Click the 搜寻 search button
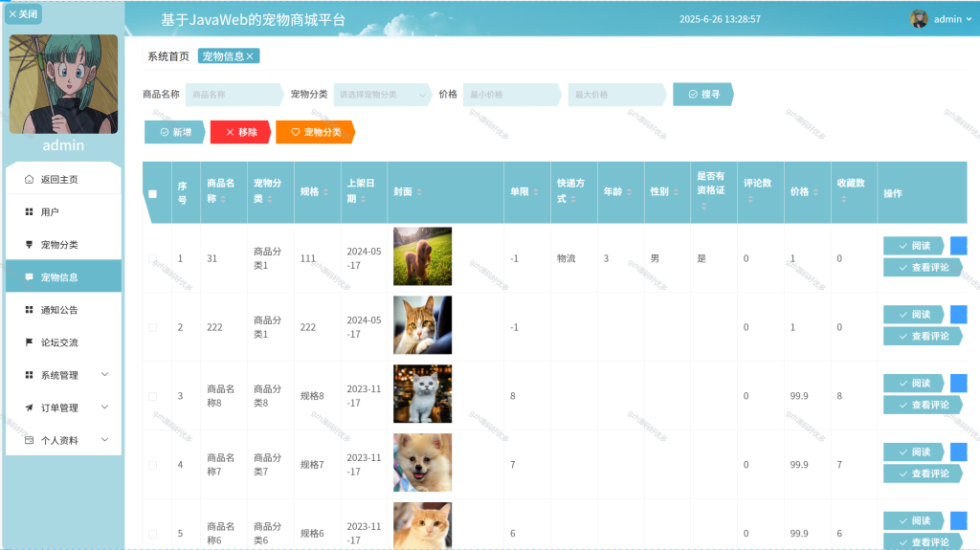980x550 pixels. pyautogui.click(x=703, y=95)
